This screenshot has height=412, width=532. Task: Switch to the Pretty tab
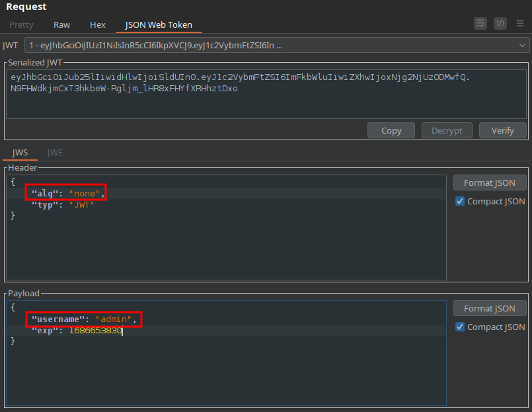(21, 24)
